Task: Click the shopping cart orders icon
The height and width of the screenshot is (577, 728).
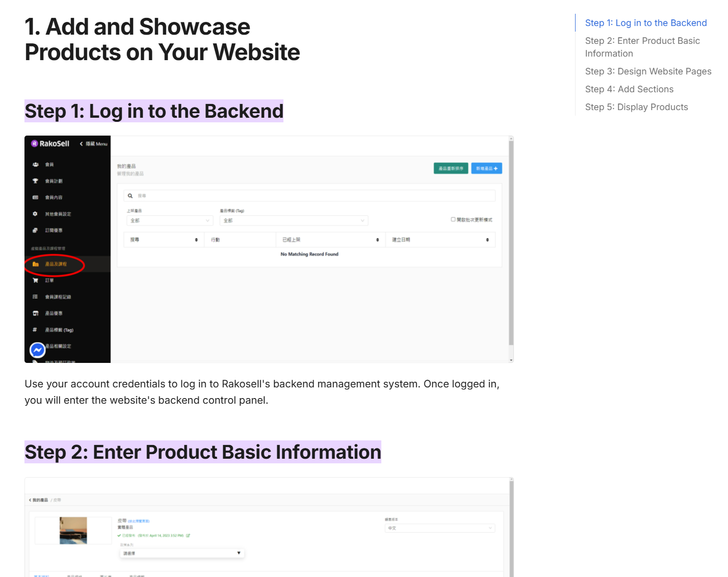Action: tap(35, 280)
